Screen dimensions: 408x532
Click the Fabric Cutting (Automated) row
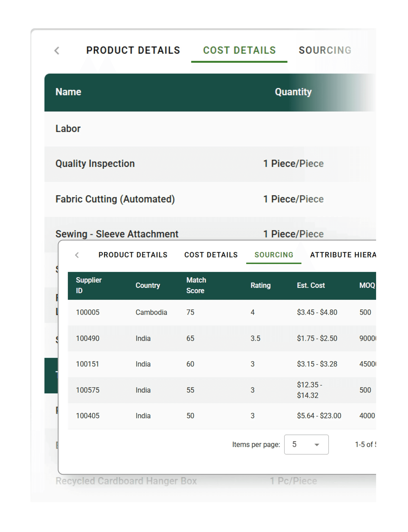pyautogui.click(x=115, y=199)
